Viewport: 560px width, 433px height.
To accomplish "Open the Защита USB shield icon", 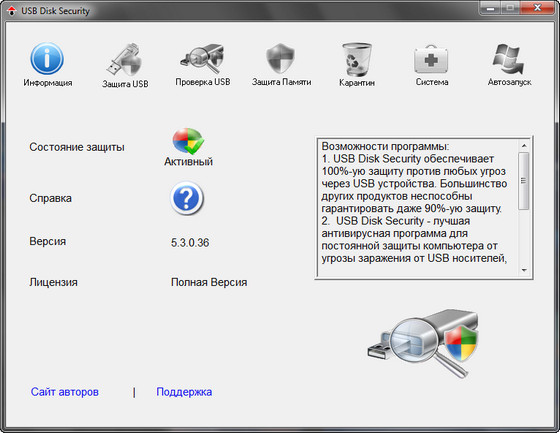I will click(125, 60).
